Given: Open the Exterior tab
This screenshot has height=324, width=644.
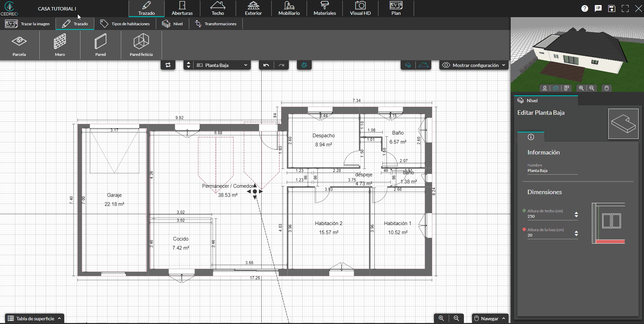Looking at the screenshot, I should pyautogui.click(x=253, y=8).
